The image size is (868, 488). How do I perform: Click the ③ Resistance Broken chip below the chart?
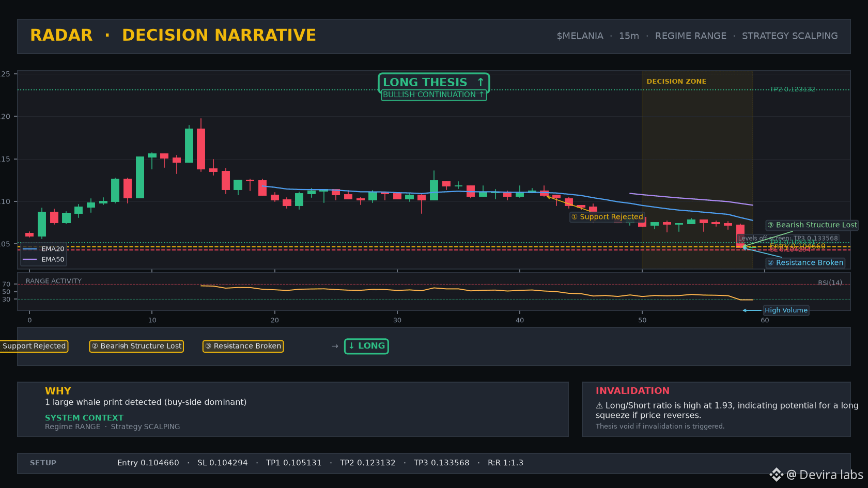coord(243,346)
